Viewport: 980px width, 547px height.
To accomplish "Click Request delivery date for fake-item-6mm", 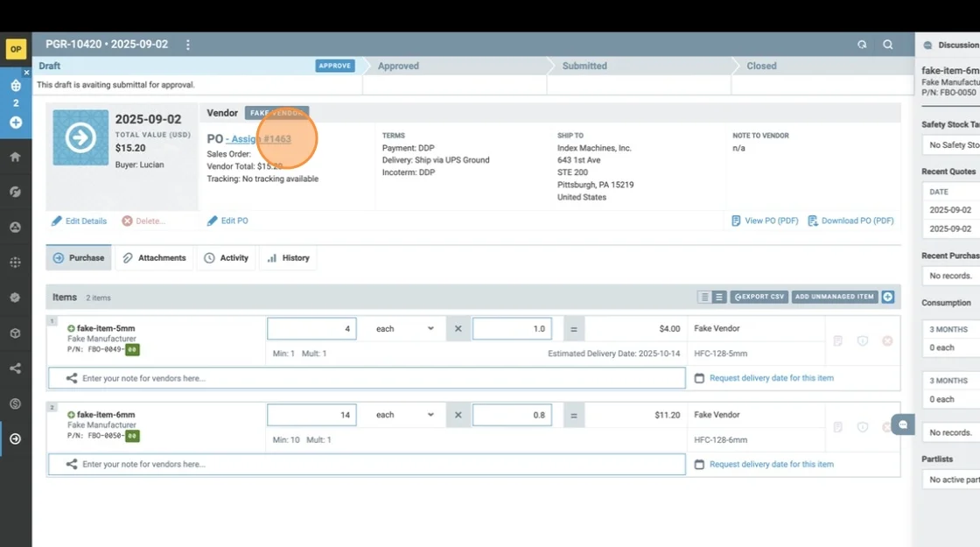I will [x=771, y=465].
